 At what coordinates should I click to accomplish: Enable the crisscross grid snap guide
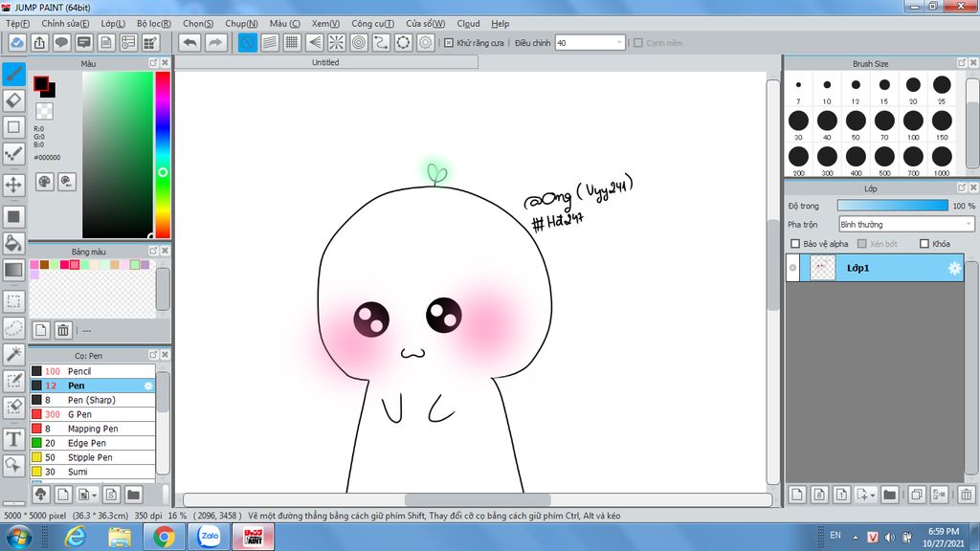coord(292,42)
